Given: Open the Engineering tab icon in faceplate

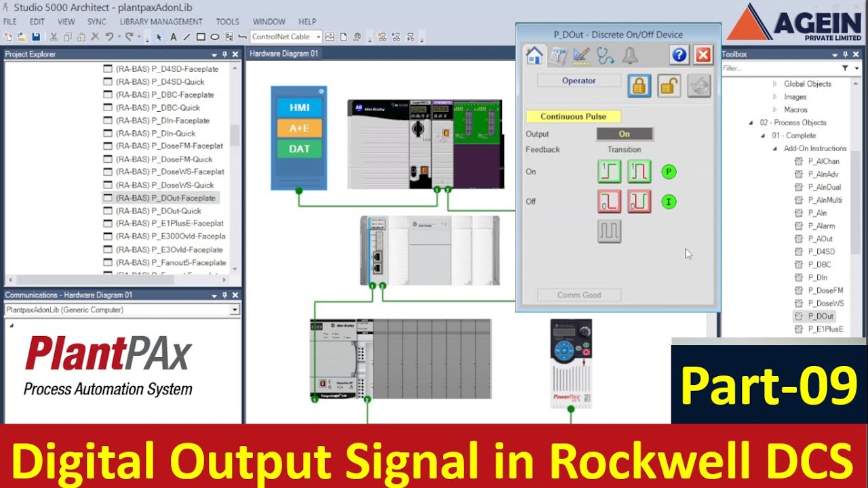Looking at the screenshot, I should [581, 56].
